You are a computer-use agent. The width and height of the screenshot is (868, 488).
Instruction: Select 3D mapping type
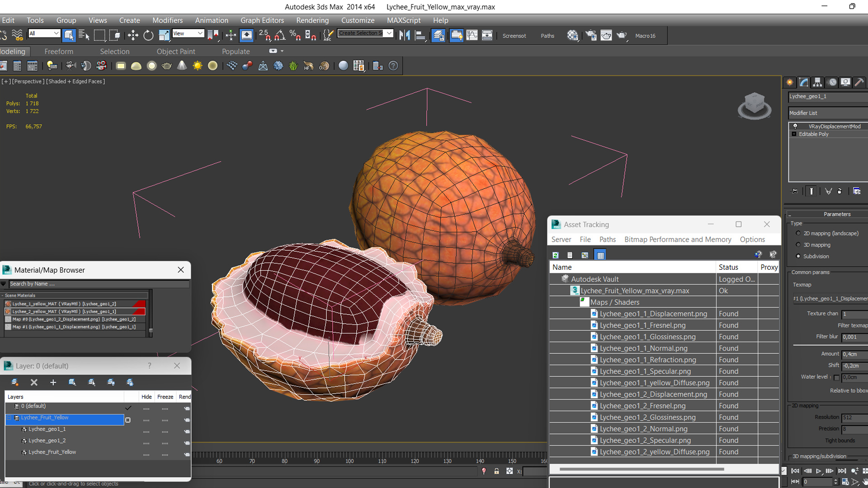coord(798,245)
